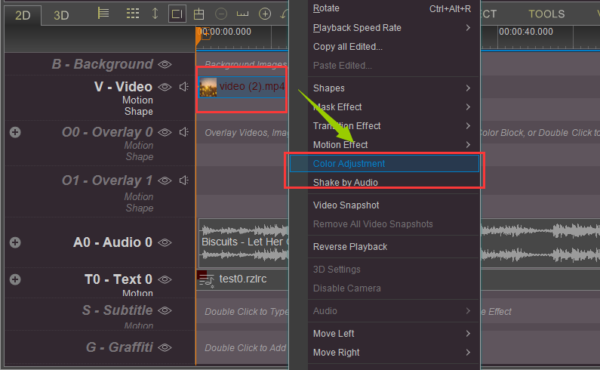600x370 pixels.
Task: Click Motion under V - Video track
Action: tap(138, 100)
